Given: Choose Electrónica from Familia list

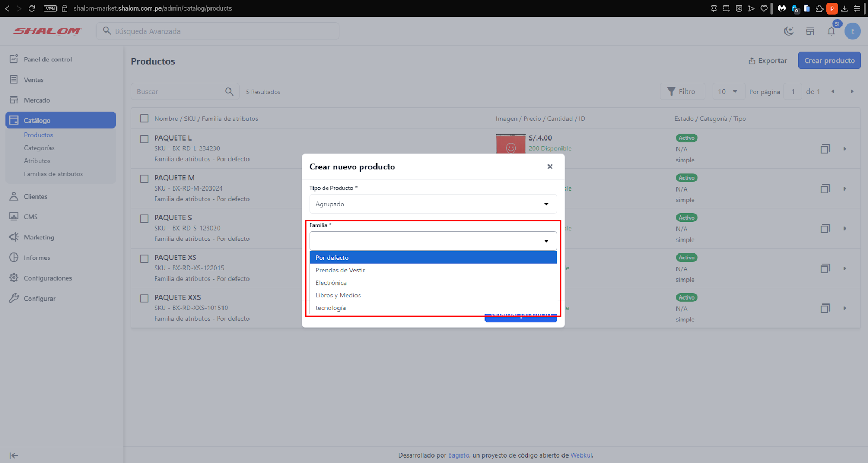Looking at the screenshot, I should (x=331, y=283).
